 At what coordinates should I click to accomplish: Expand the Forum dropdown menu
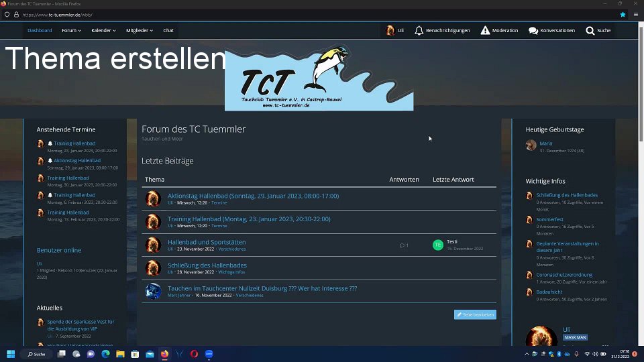coord(71,30)
